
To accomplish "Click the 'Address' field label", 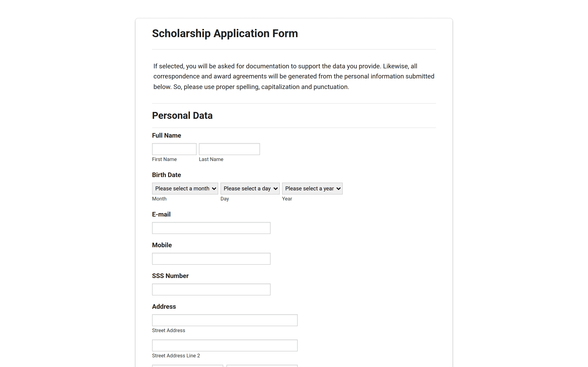I will click(164, 307).
